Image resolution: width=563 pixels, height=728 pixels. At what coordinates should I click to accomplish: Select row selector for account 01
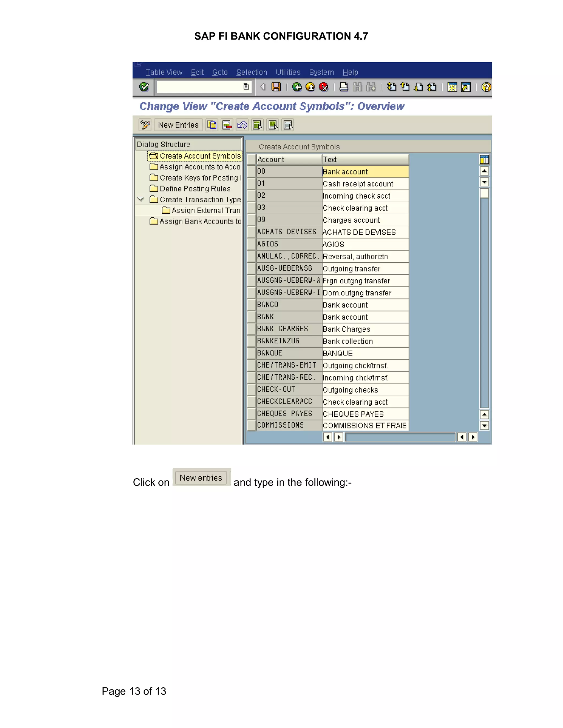252,184
